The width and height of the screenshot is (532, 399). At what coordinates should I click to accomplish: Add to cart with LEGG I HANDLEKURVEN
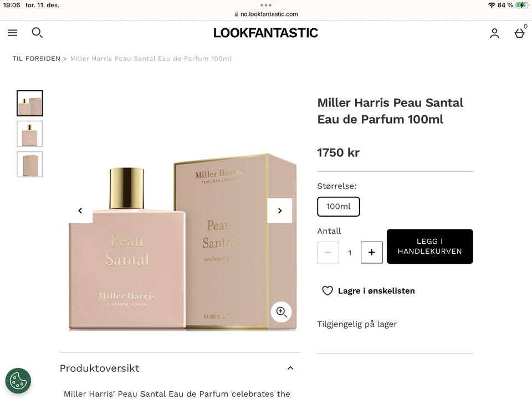pyautogui.click(x=429, y=246)
